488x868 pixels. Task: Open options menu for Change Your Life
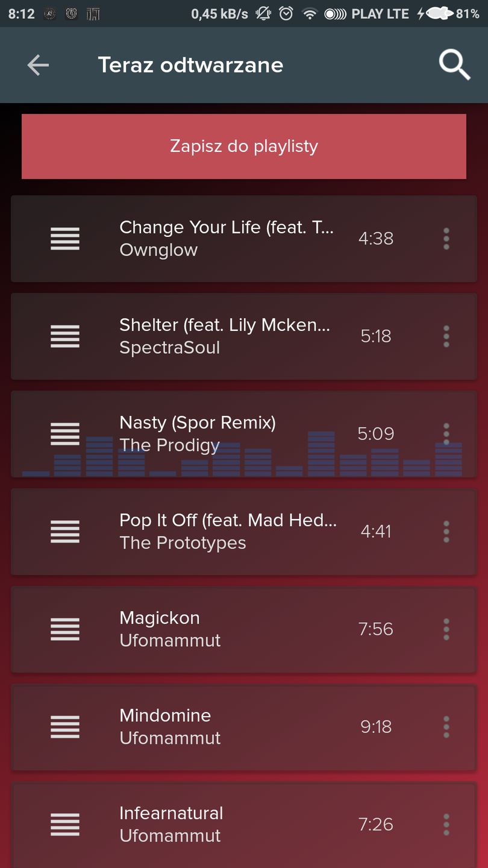pos(446,239)
